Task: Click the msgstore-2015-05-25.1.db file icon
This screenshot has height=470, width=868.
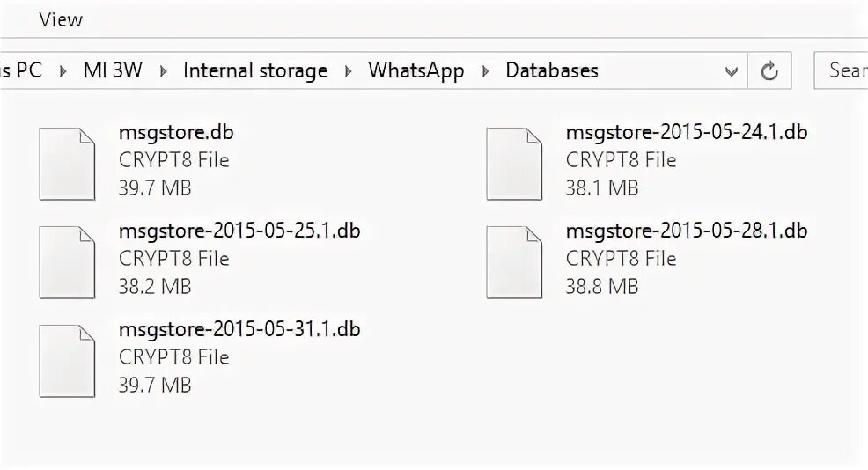Action: click(x=67, y=262)
